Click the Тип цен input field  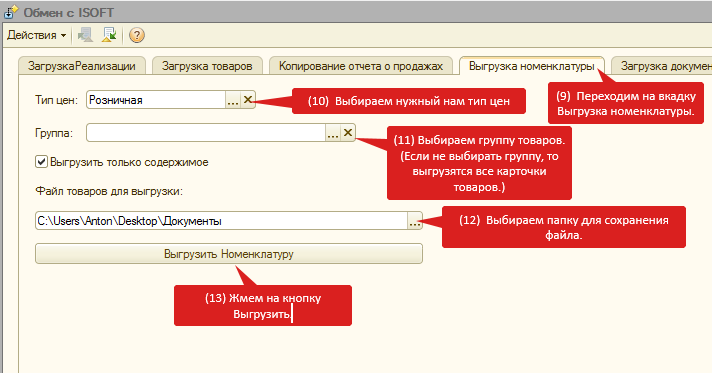[156, 100]
